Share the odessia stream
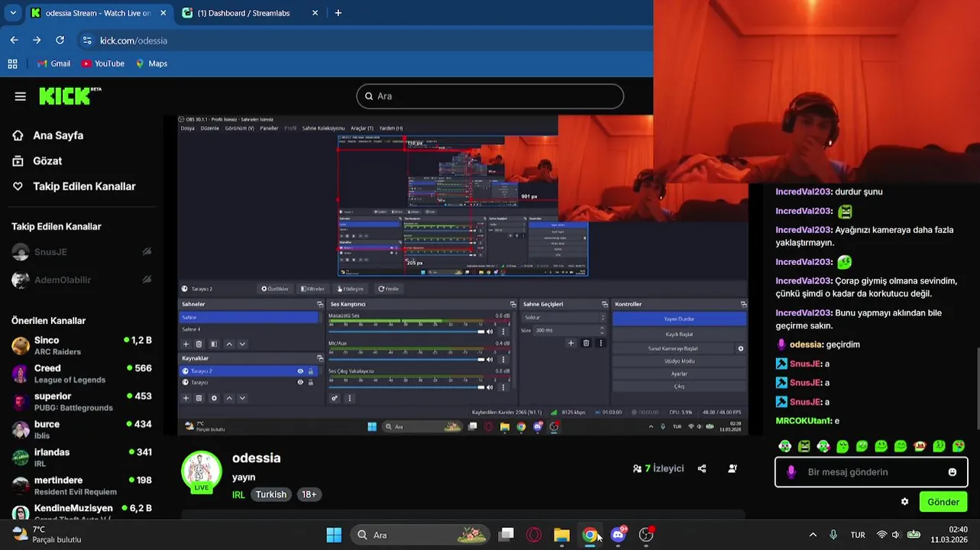 pyautogui.click(x=702, y=468)
